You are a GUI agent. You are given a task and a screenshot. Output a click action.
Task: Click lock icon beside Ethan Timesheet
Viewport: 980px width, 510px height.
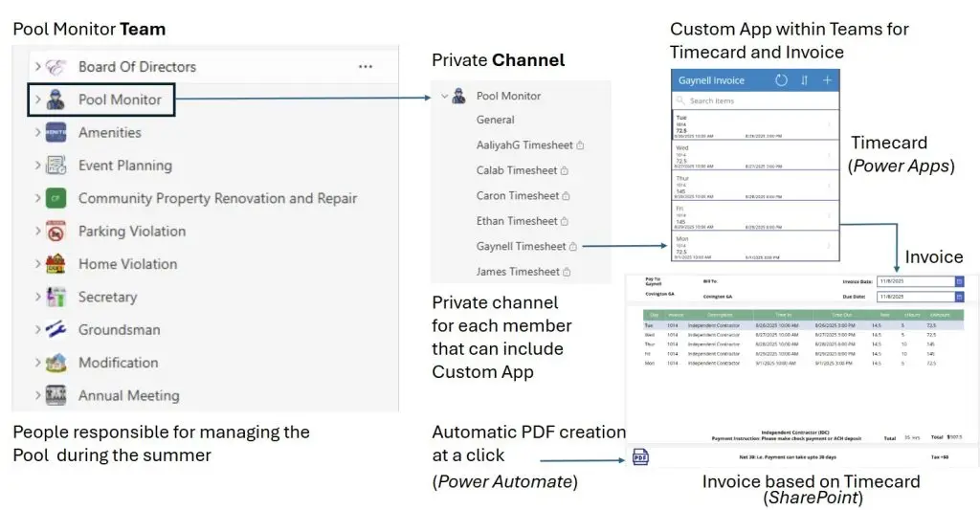pos(565,221)
